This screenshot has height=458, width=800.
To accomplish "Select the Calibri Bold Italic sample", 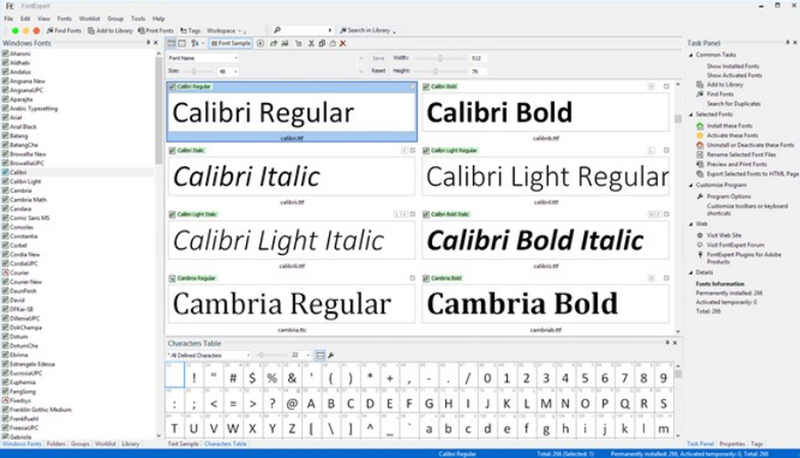I will [x=545, y=240].
